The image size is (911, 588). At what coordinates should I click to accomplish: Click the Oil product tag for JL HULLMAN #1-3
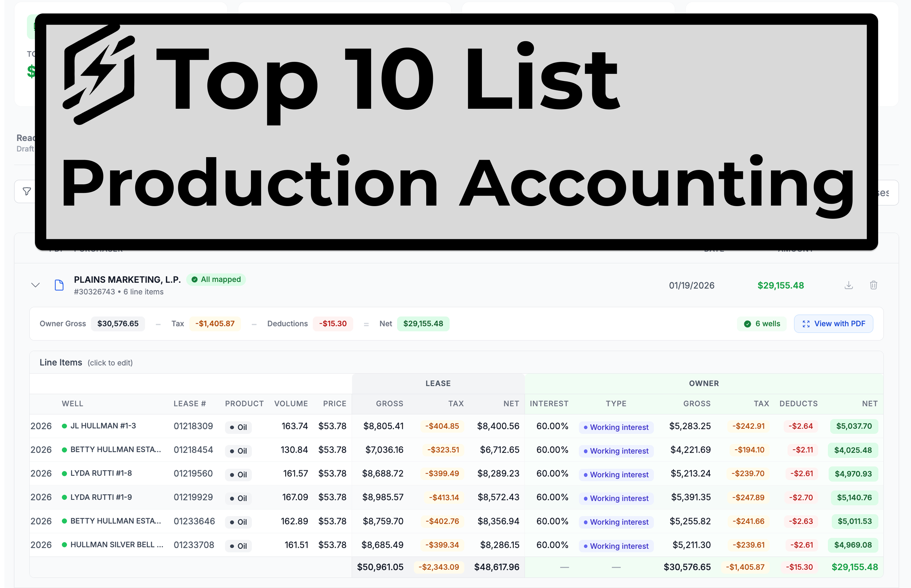[238, 427]
